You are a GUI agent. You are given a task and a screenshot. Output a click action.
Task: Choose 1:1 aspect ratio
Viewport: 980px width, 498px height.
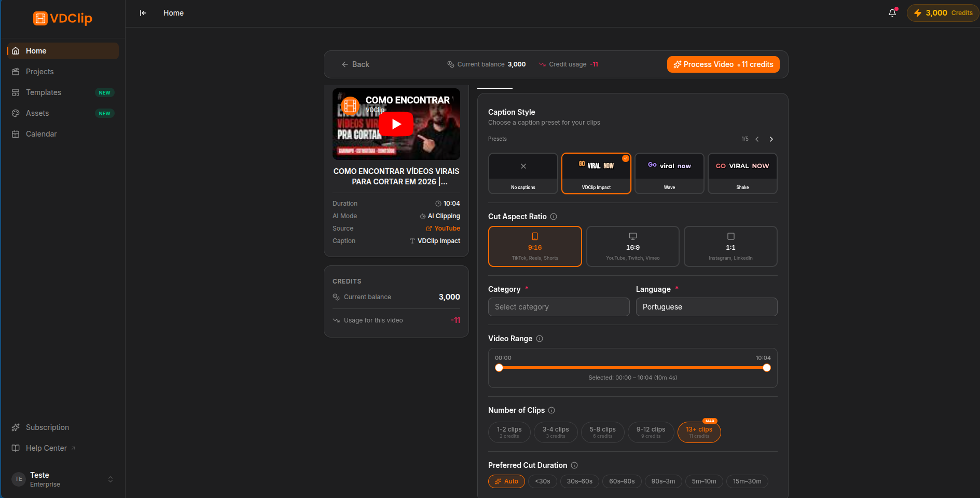click(730, 246)
